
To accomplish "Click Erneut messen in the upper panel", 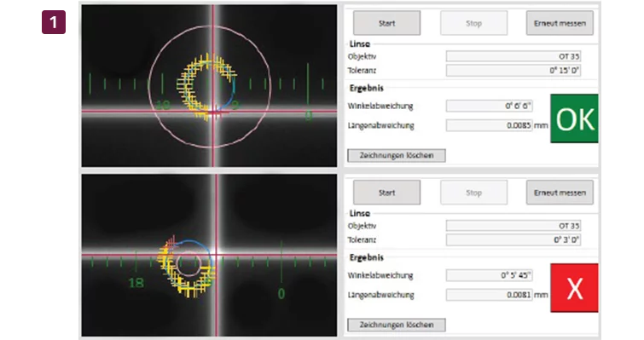I will [x=560, y=23].
